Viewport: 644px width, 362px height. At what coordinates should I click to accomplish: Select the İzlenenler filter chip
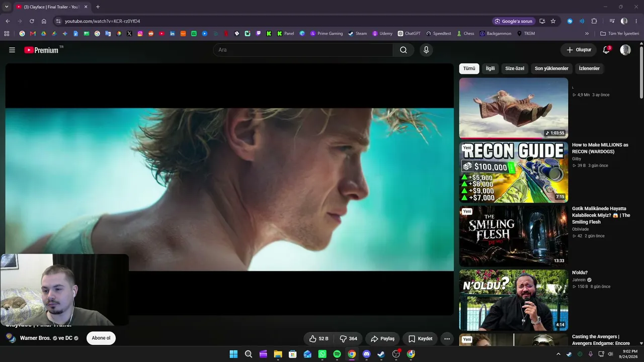pos(589,68)
